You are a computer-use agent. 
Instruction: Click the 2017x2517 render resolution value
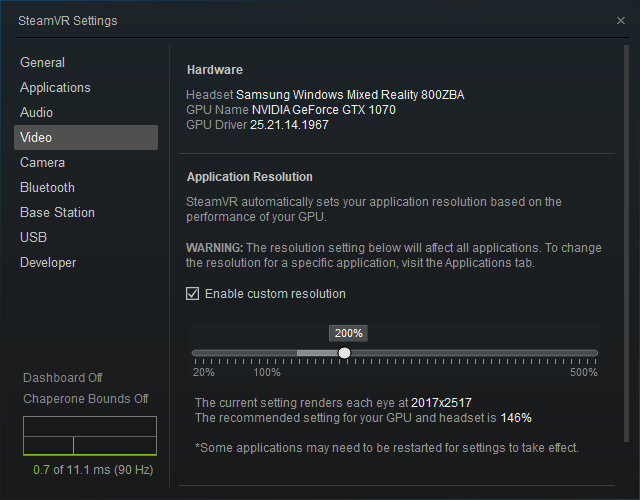(441, 403)
